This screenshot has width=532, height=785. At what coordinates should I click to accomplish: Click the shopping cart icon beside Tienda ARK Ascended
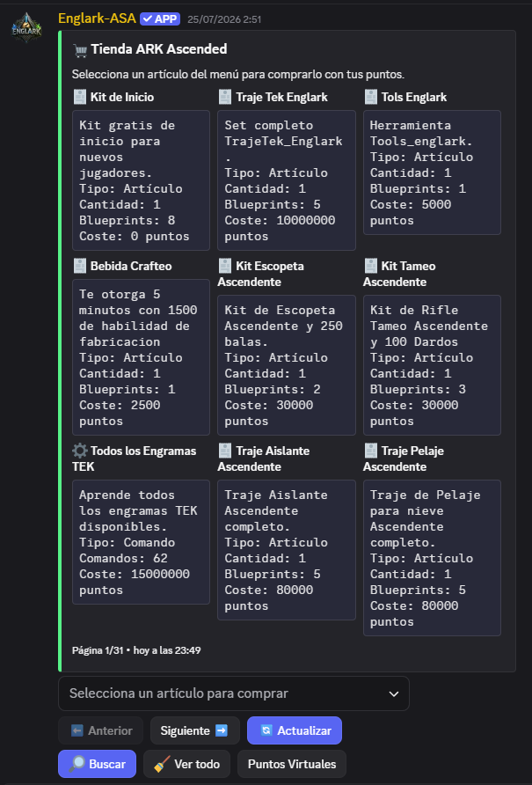[x=80, y=49]
